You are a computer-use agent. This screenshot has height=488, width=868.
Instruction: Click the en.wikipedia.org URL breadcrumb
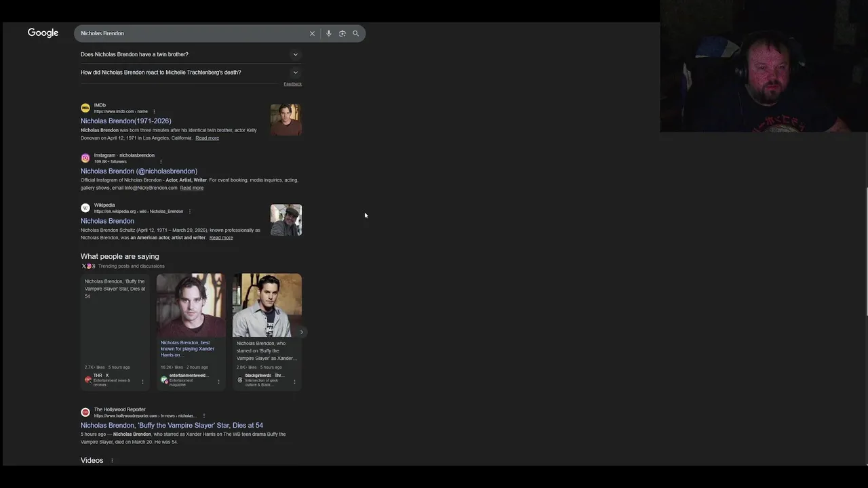[x=139, y=211]
